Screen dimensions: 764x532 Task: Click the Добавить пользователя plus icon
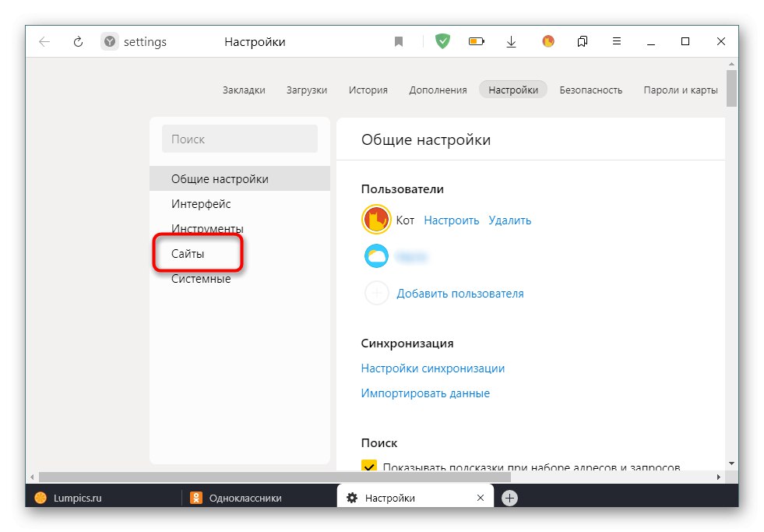[x=376, y=293]
